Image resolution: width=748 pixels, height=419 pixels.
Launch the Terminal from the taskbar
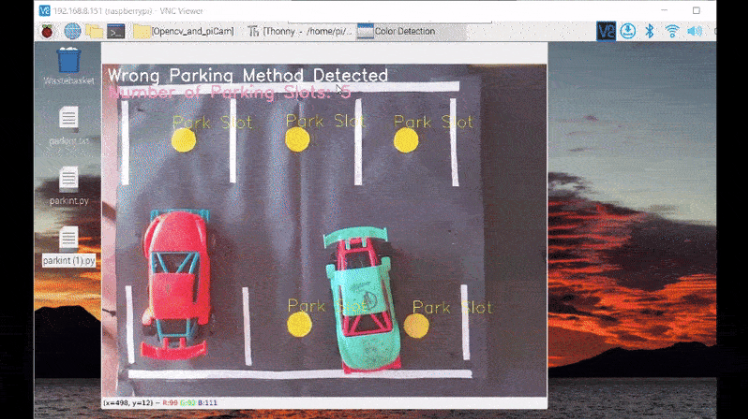(x=116, y=31)
